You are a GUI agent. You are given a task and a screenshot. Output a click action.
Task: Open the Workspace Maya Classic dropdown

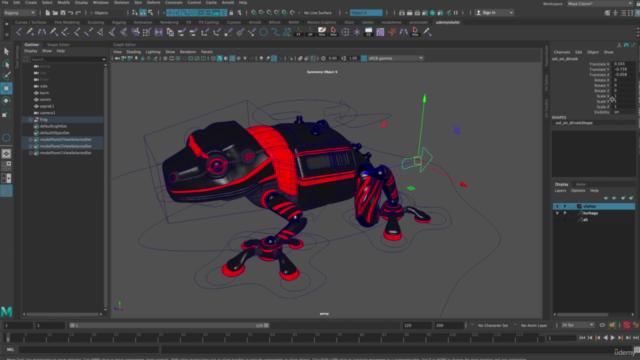click(599, 4)
